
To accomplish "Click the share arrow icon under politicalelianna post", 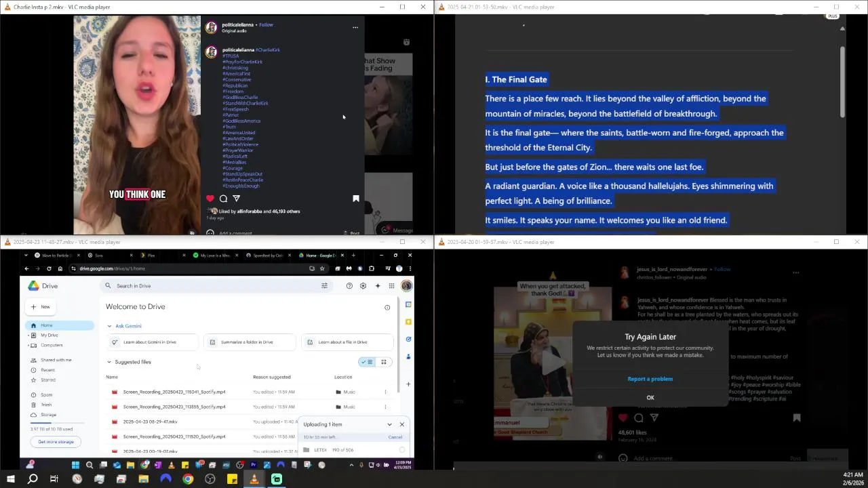I will point(236,199).
